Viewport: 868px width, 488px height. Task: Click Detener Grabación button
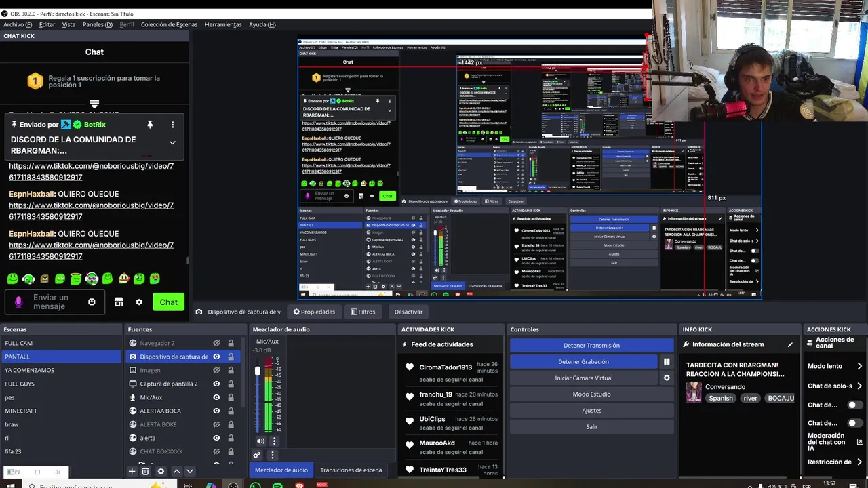click(583, 362)
